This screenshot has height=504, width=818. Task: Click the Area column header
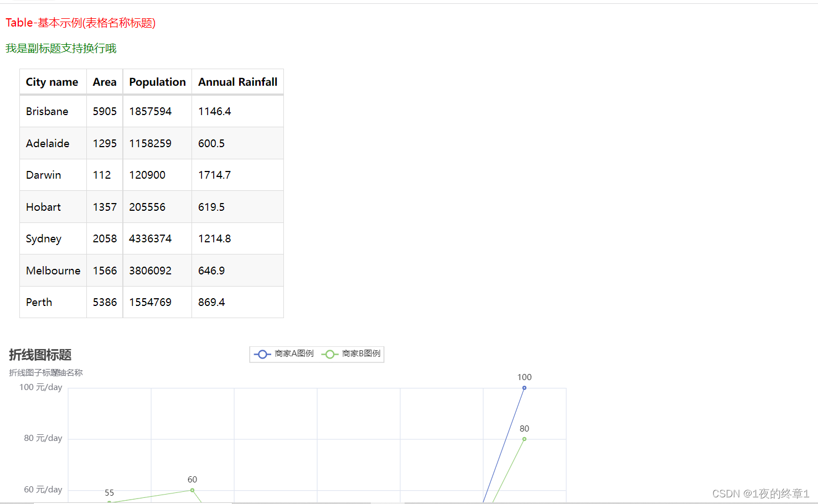pos(105,82)
